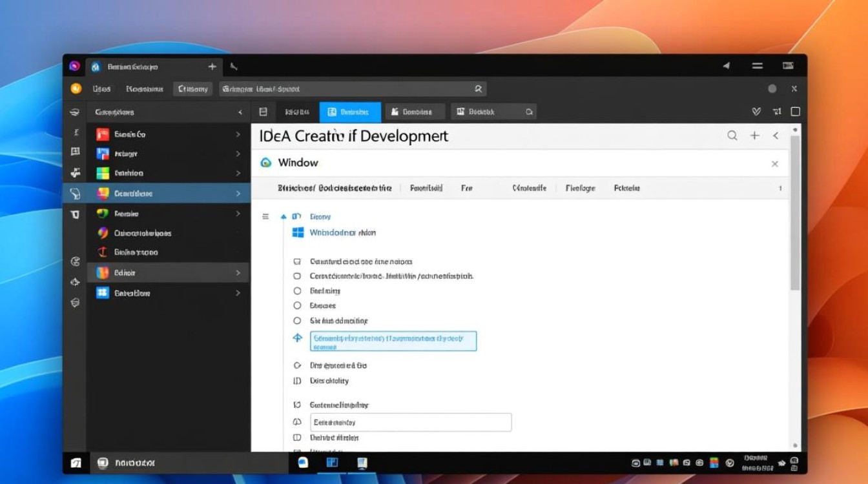Click the blue Windows logo in the content tree
The height and width of the screenshot is (484, 868).
coord(298,232)
